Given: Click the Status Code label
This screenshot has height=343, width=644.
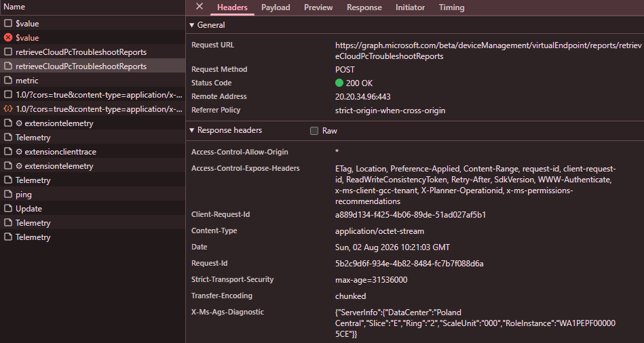Looking at the screenshot, I should [x=211, y=83].
